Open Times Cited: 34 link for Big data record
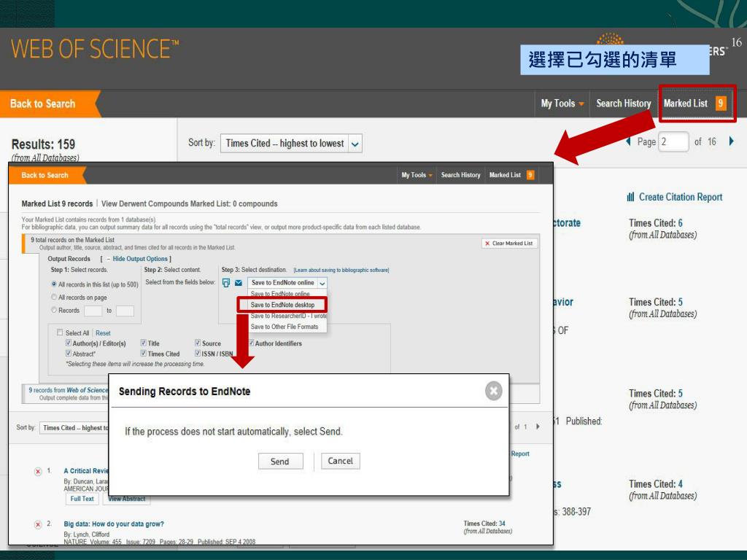 pyautogui.click(x=502, y=524)
